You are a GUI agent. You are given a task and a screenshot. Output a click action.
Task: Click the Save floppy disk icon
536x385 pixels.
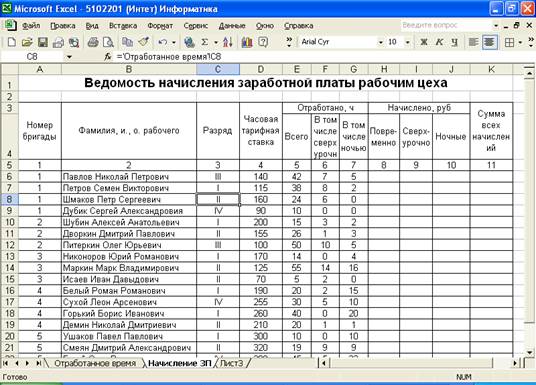43,42
